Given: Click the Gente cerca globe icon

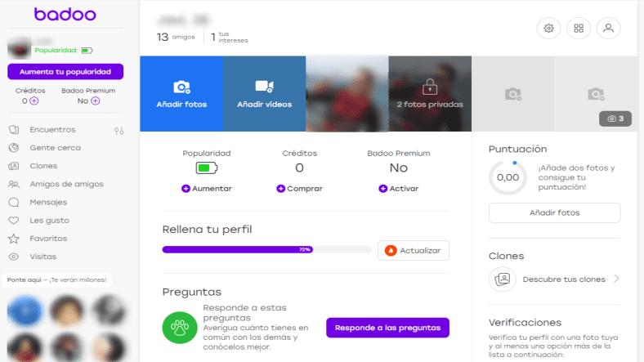Looking at the screenshot, I should (x=14, y=148).
